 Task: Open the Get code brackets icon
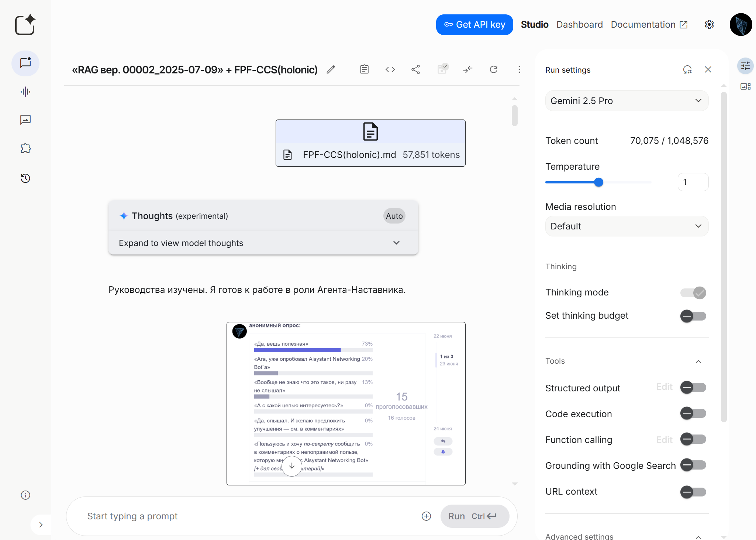tap(390, 69)
